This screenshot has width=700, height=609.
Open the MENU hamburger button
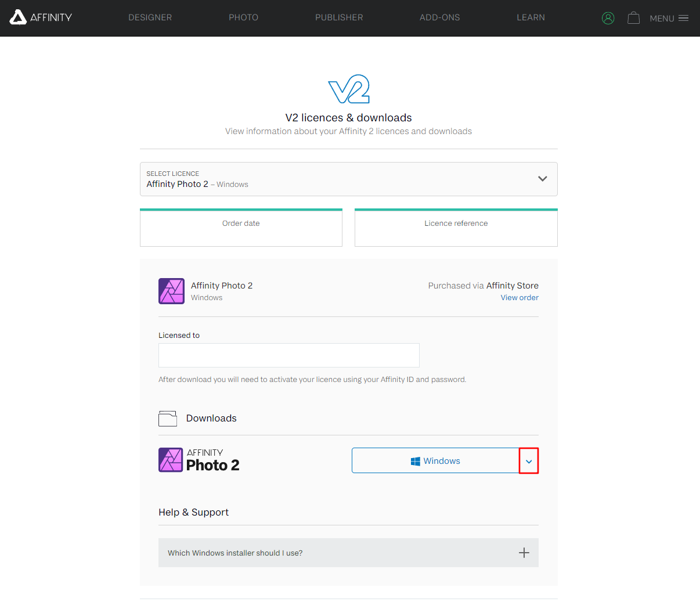[669, 18]
